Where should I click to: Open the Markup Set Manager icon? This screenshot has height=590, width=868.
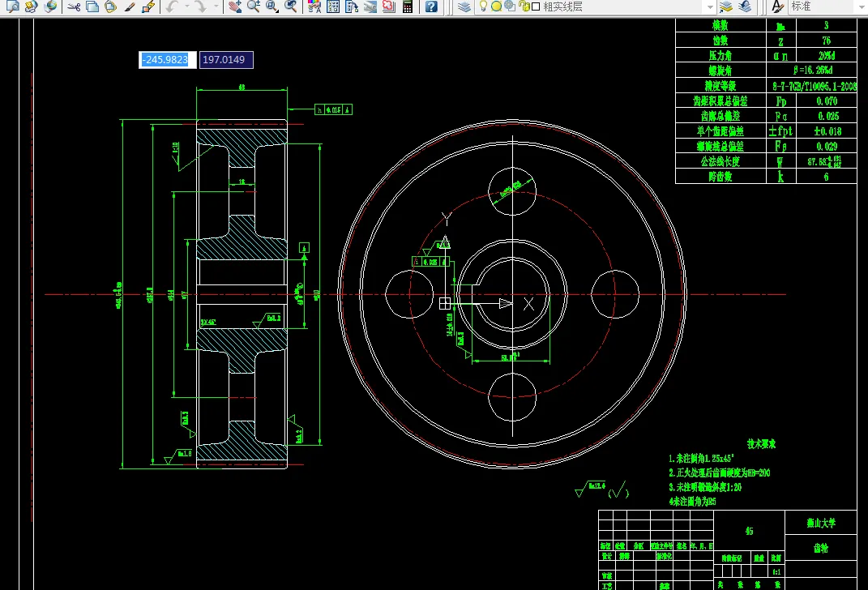coord(388,6)
